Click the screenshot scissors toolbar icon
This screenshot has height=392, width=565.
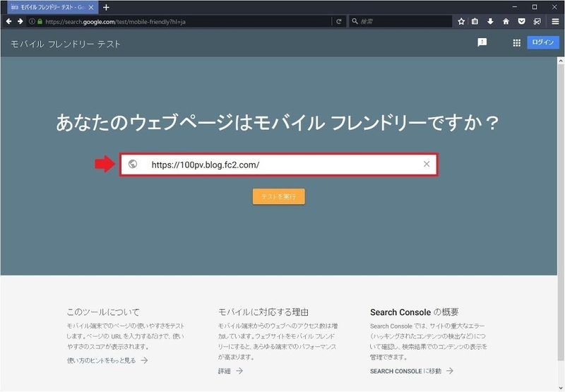537,22
